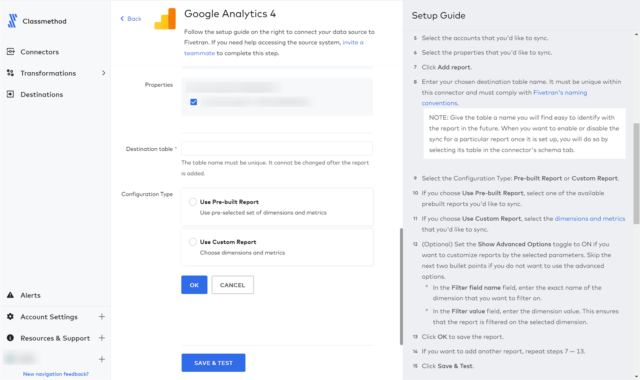Click the Resources & Support info icon

(x=10, y=338)
